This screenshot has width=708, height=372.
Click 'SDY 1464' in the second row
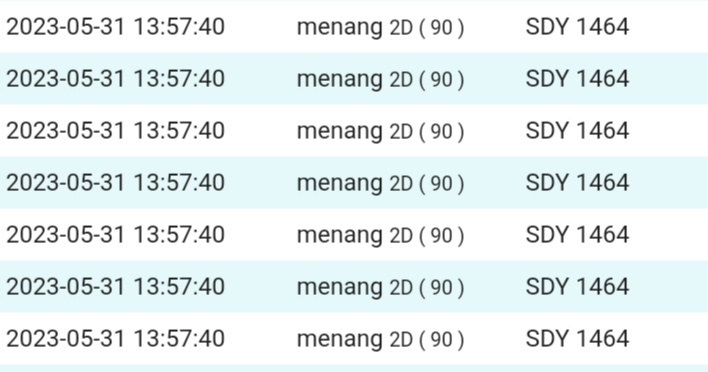[x=577, y=79]
